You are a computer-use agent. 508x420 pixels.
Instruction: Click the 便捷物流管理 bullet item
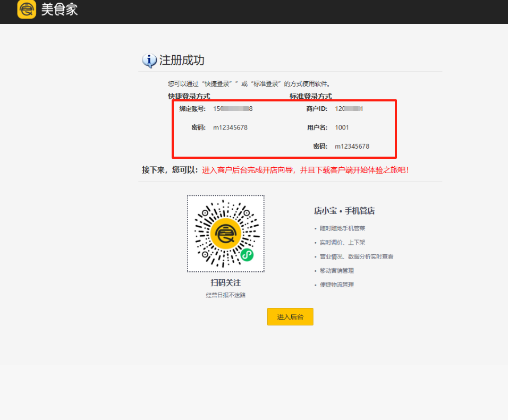point(336,285)
